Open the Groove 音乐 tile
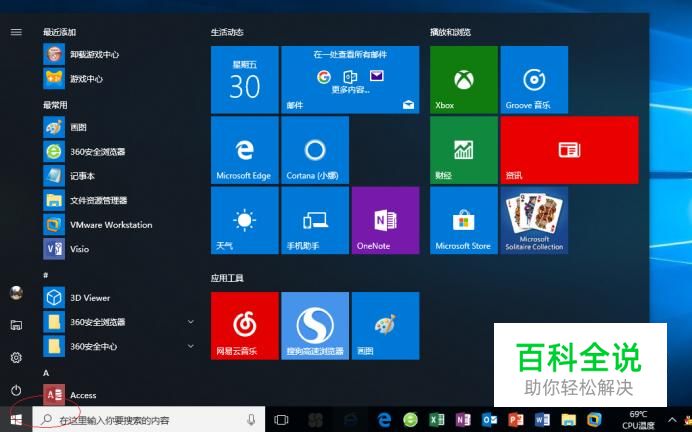The width and height of the screenshot is (692, 432). pos(534,80)
